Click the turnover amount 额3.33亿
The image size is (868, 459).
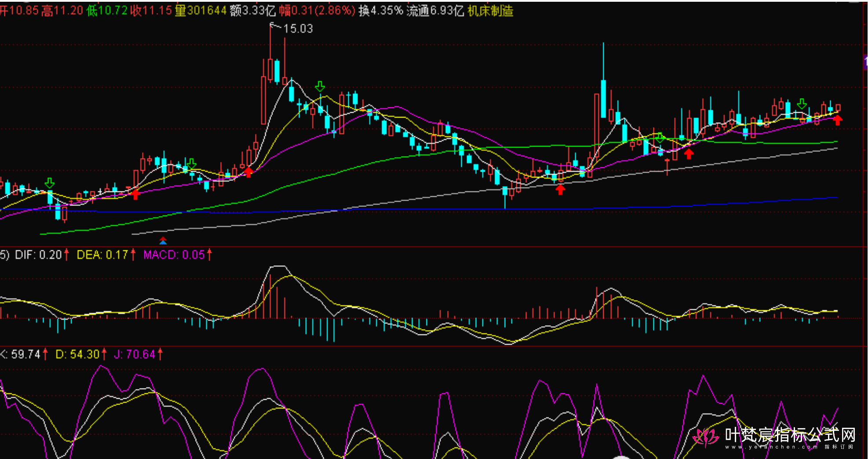(x=253, y=11)
